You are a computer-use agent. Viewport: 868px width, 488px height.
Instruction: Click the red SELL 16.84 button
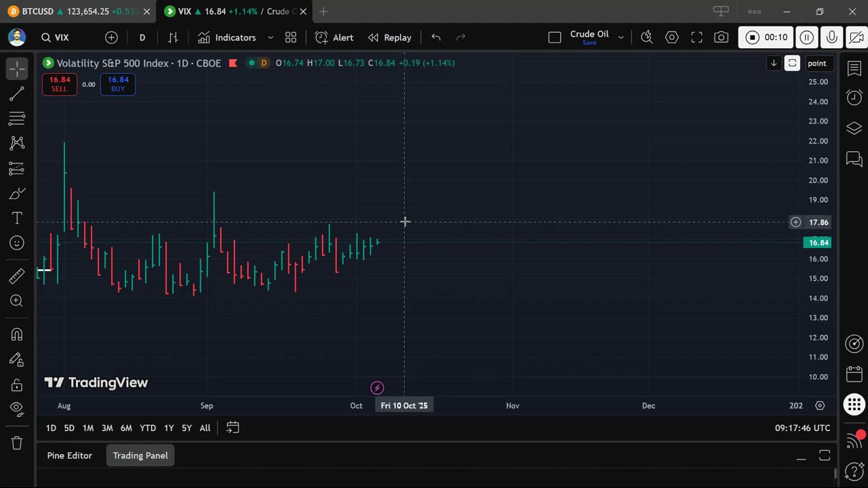pyautogui.click(x=59, y=84)
